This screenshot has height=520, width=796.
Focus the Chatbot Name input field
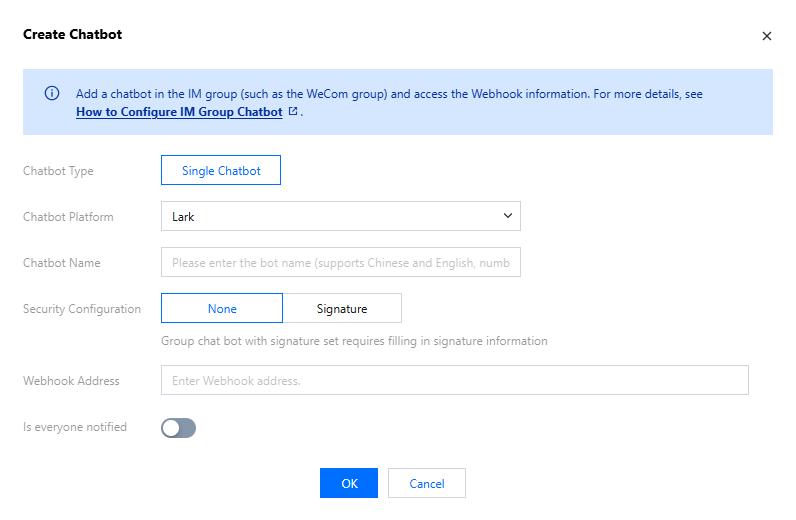[x=340, y=263]
